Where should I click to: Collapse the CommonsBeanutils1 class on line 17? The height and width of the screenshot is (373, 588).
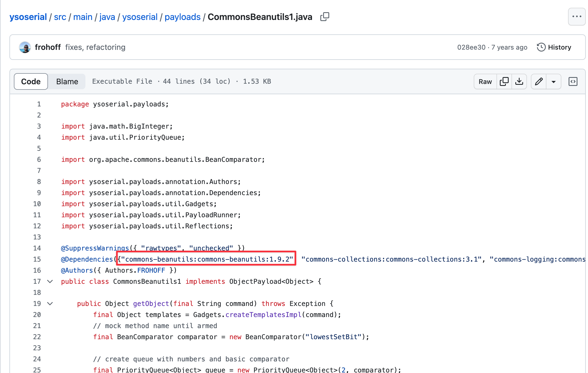coord(50,282)
